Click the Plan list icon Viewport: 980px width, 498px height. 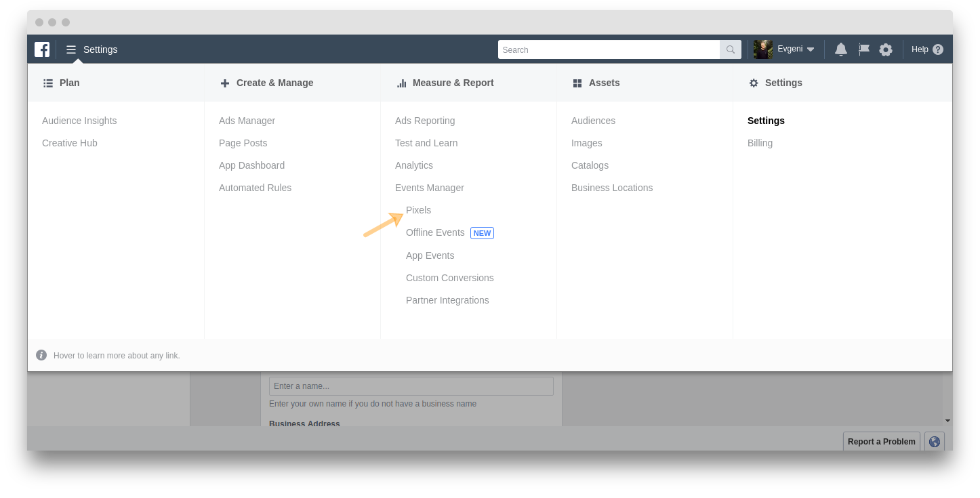48,83
